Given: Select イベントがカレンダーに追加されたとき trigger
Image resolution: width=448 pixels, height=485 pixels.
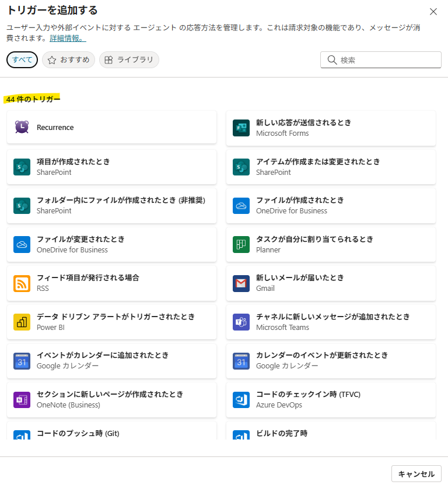Looking at the screenshot, I should pyautogui.click(x=111, y=361).
